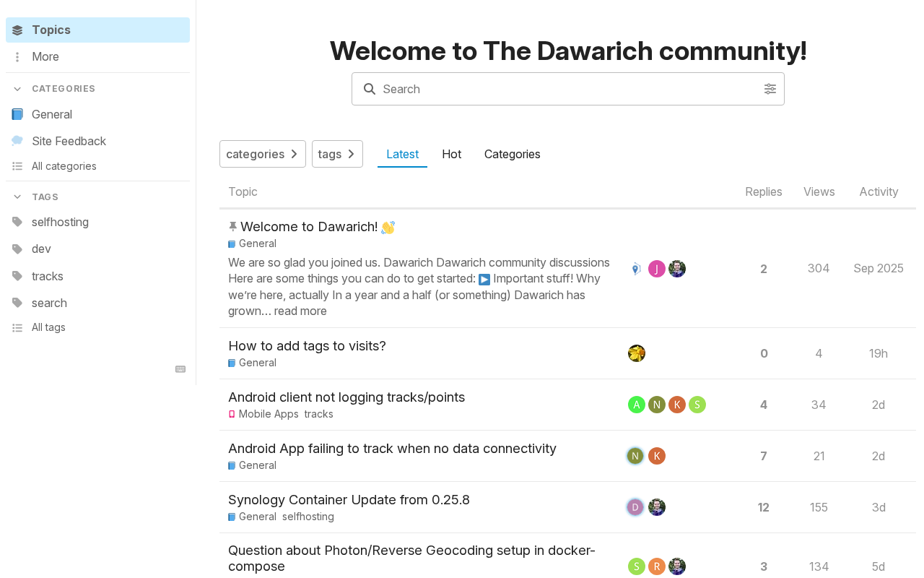Click the magnifying glass search icon
The image size is (924, 578).
click(370, 89)
